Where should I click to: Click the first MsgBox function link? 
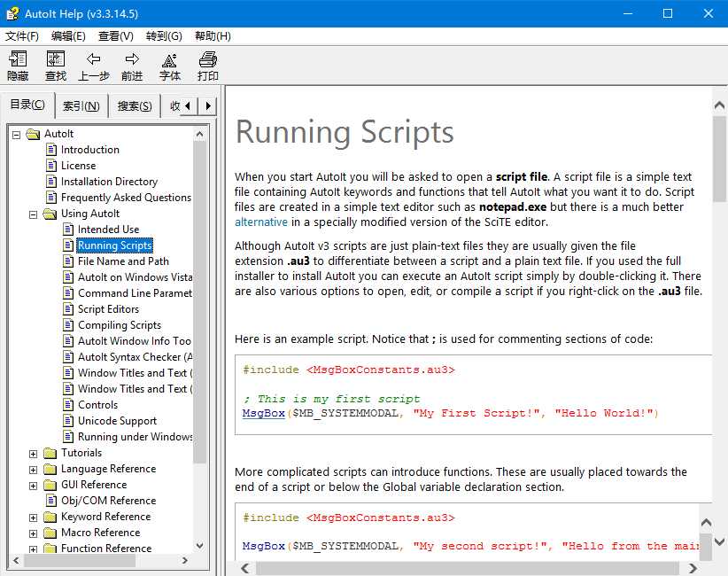[x=263, y=414]
